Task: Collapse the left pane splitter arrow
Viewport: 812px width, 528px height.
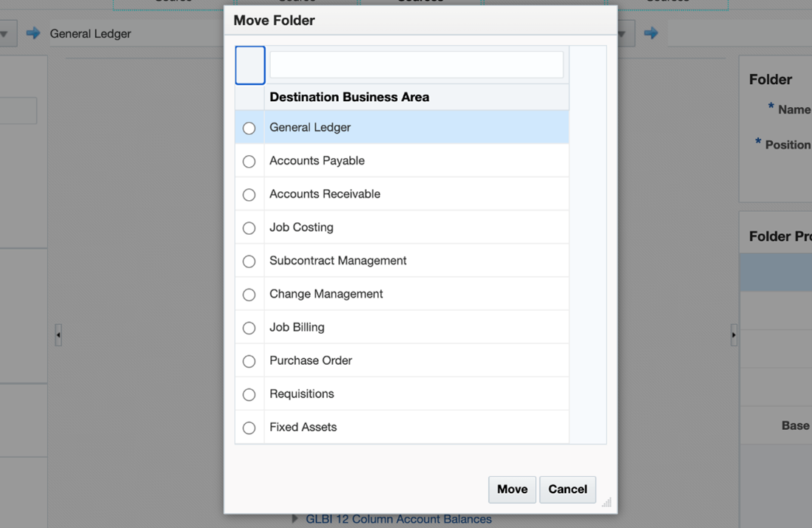Action: coord(58,335)
